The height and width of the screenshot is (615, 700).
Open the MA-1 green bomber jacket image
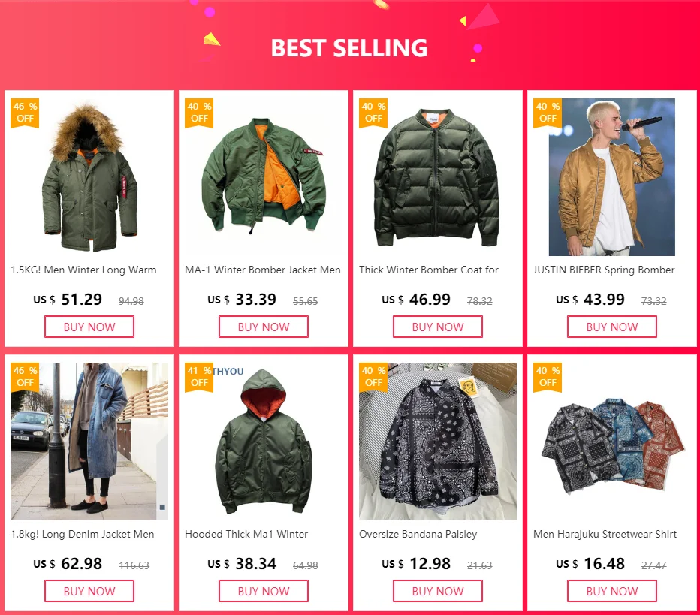click(264, 177)
